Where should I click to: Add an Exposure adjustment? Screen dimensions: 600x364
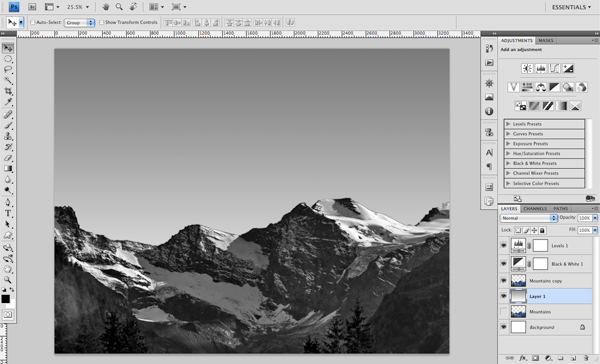[x=568, y=69]
